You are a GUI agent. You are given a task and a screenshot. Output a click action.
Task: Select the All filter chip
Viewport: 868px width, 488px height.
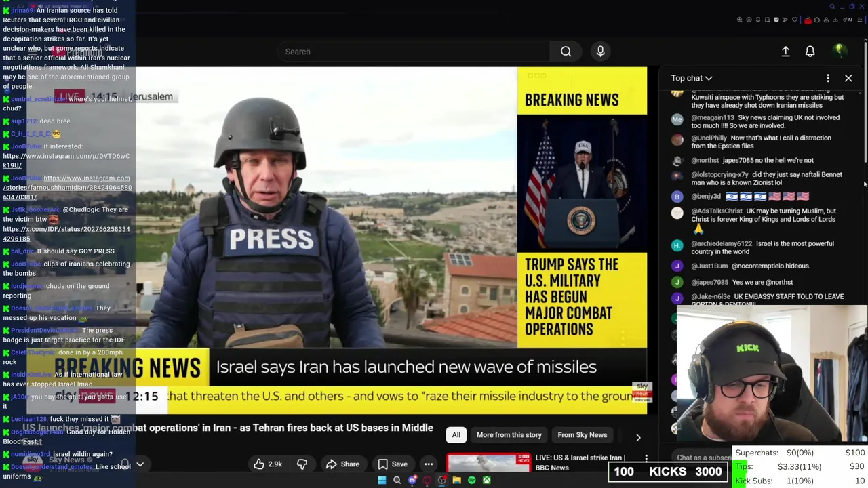click(456, 435)
